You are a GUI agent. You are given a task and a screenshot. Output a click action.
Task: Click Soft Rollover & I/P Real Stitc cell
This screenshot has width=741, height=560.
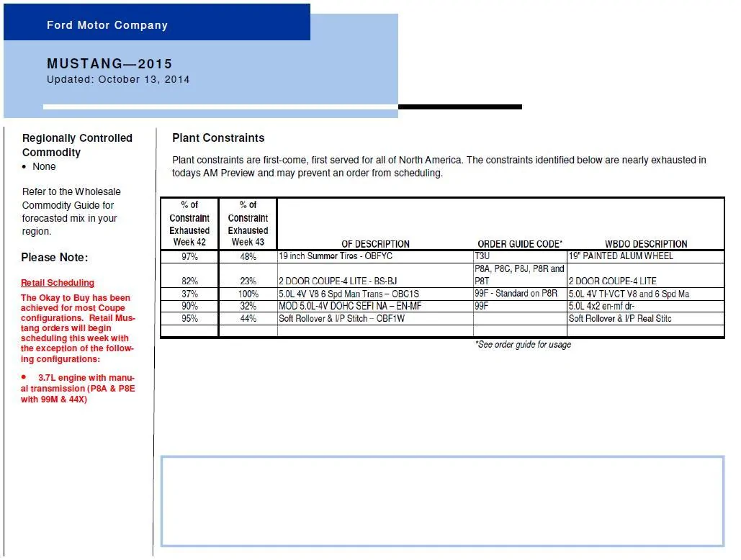click(645, 318)
